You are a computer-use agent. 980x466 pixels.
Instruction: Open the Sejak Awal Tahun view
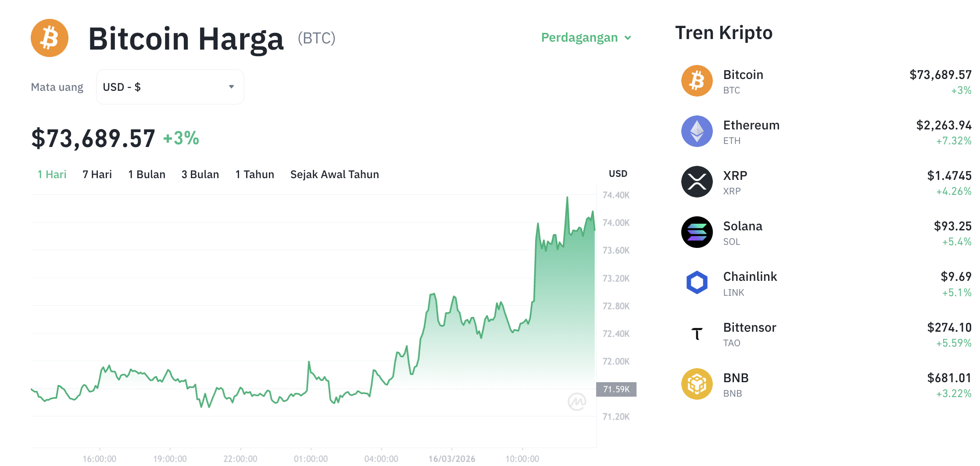point(334,174)
